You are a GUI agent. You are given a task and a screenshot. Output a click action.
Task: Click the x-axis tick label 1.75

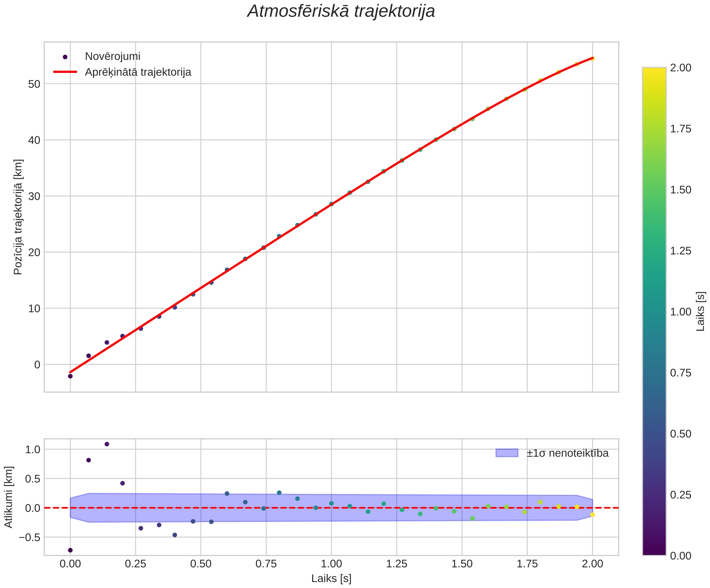point(527,564)
